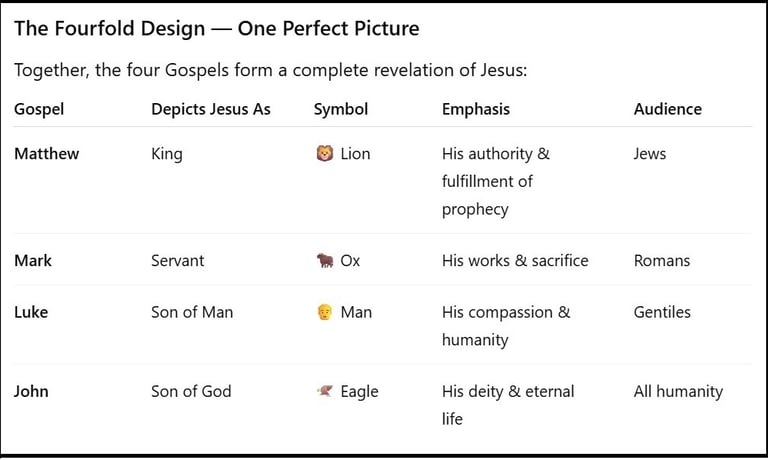Click the eagle emoji icon
Viewport: 768px width, 460px height.
pos(324,391)
